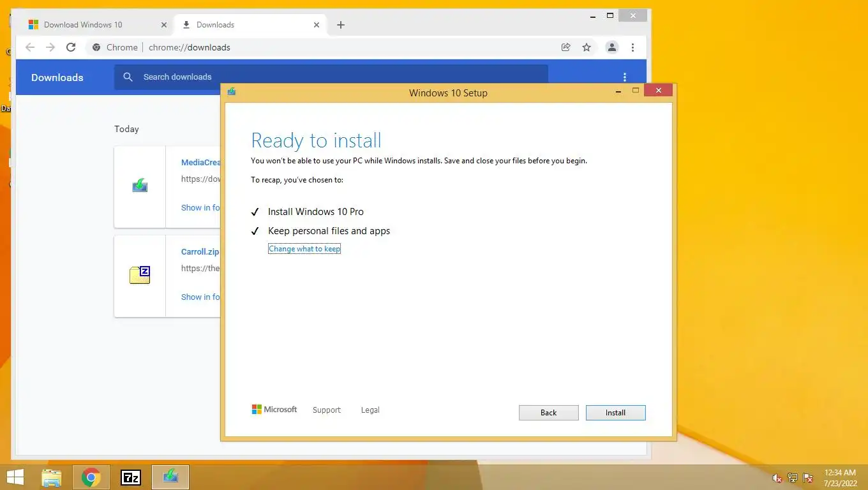The height and width of the screenshot is (490, 868).
Task: Click the Ready to install heading
Action: coord(316,140)
